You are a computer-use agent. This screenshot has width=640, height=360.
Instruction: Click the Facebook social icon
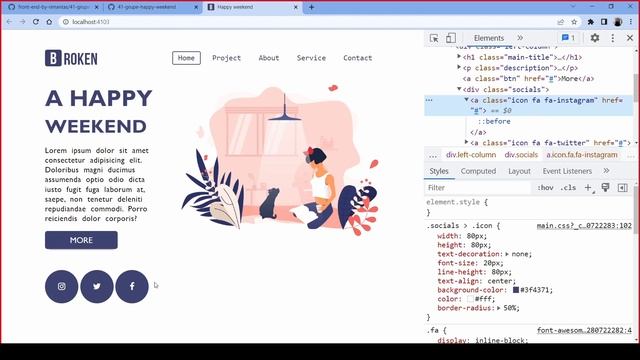(132, 287)
